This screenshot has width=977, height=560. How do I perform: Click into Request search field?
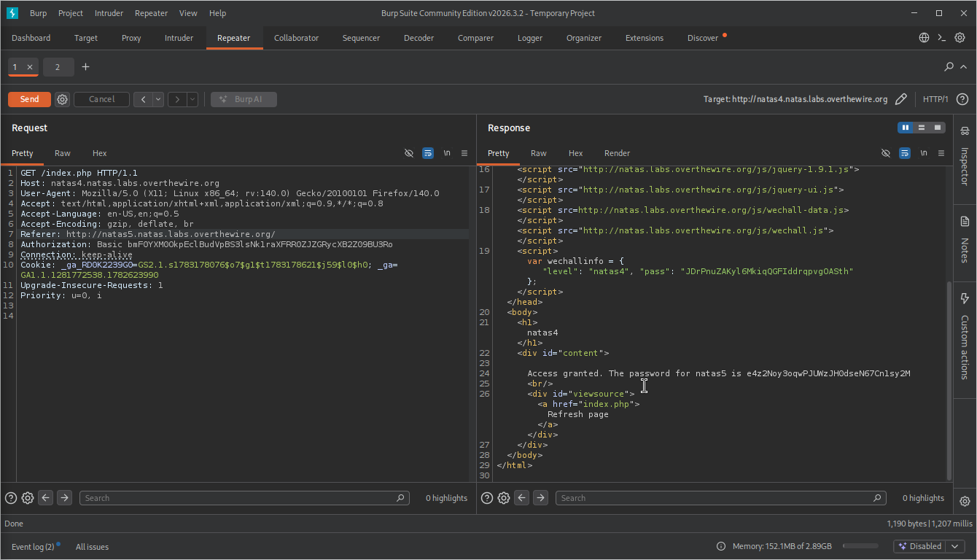(244, 498)
